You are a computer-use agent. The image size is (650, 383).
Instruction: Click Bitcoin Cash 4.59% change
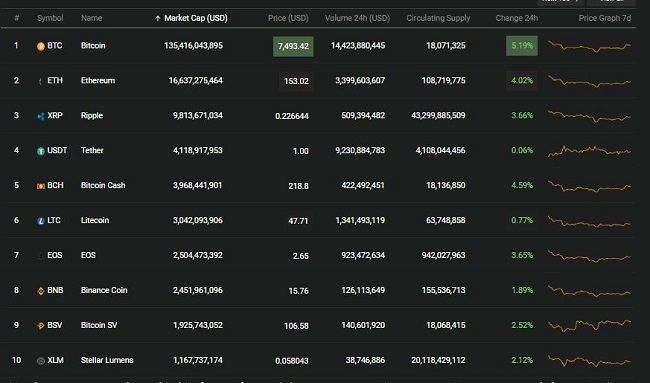point(522,185)
